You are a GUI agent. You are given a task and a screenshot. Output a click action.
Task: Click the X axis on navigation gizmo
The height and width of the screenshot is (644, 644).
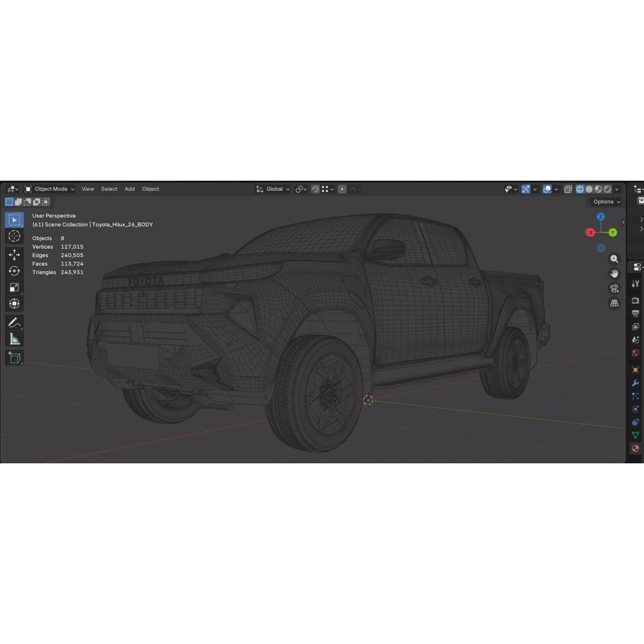(x=590, y=233)
